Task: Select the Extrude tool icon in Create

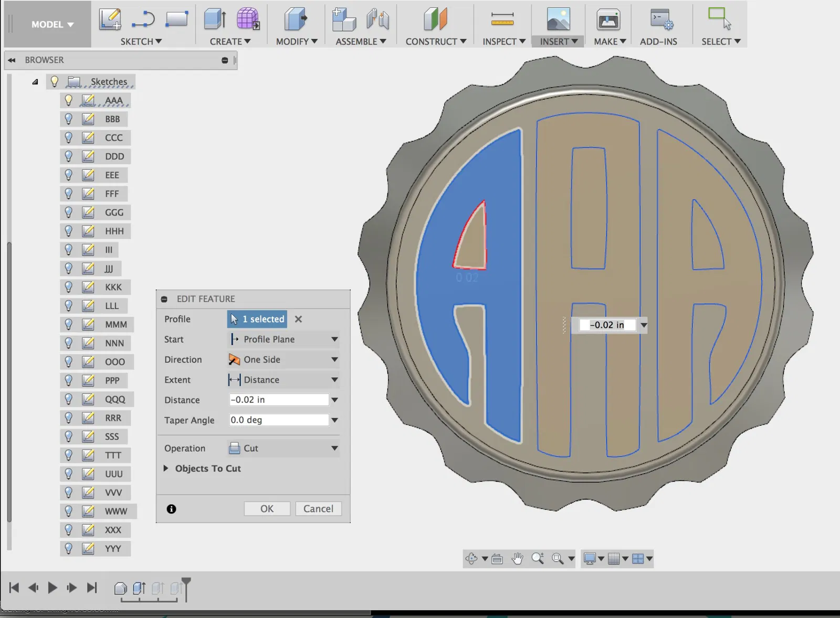Action: [x=215, y=19]
